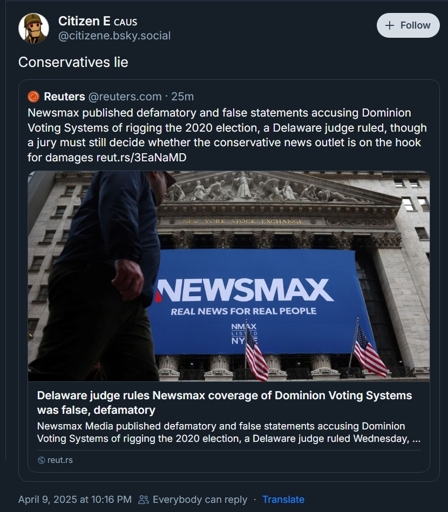
Task: Open the Reuters display name in quoted post
Action: 64,97
